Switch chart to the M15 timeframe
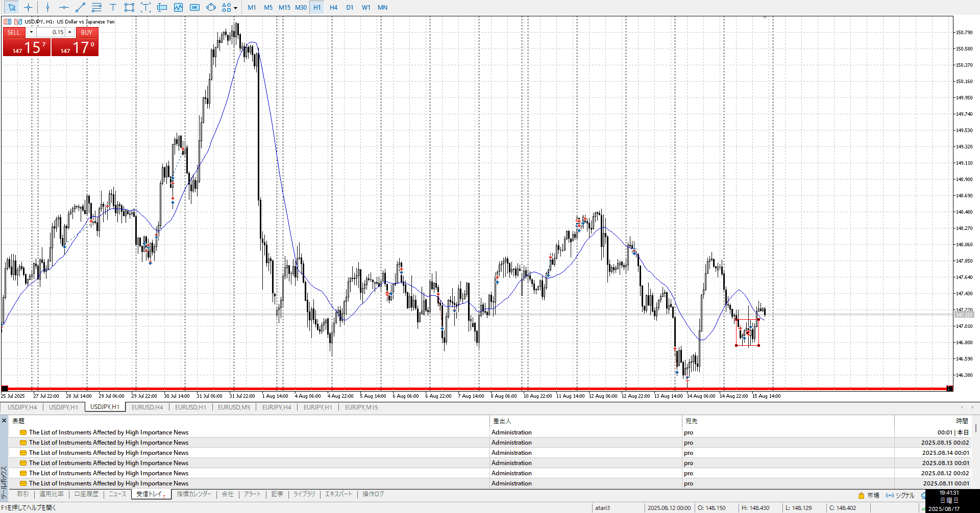The width and height of the screenshot is (980, 513). [x=284, y=8]
